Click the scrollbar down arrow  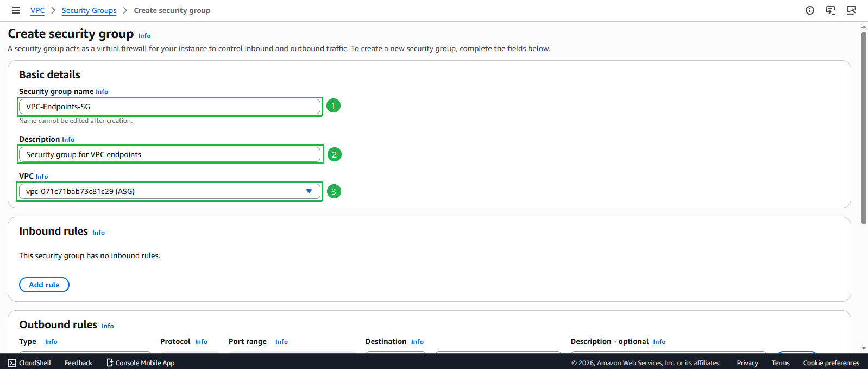[864, 348]
